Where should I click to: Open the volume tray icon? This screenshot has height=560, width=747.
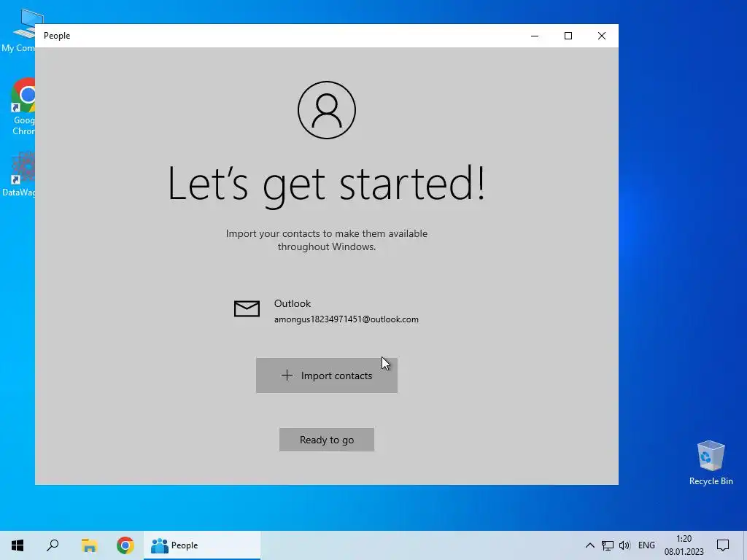624,545
